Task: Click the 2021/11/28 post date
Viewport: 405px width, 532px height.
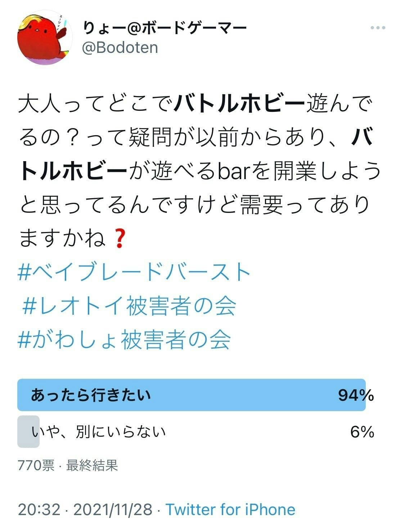Action: [x=113, y=510]
